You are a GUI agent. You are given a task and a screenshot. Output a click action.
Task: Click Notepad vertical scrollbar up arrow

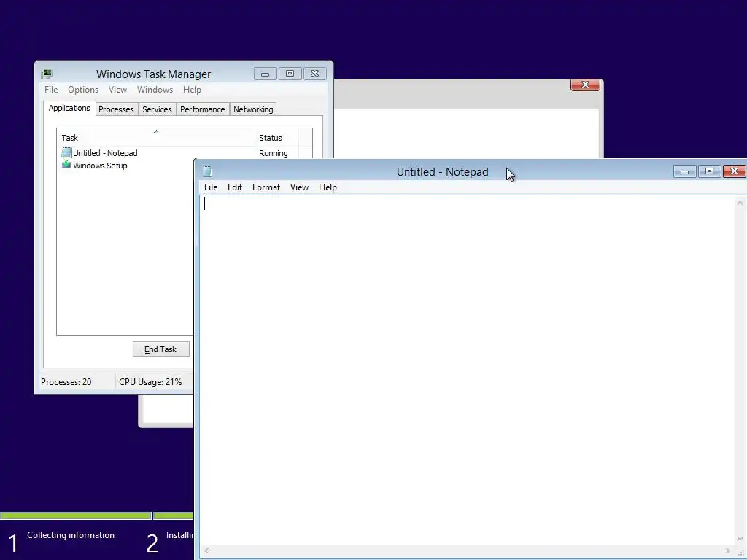pos(740,203)
